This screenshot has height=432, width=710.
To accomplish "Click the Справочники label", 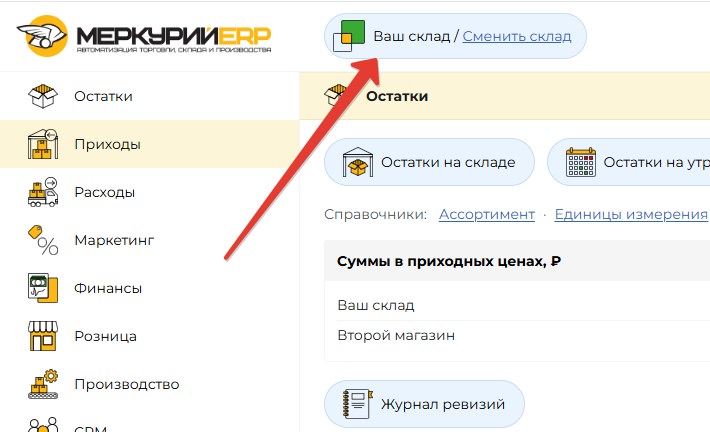I will tap(375, 214).
